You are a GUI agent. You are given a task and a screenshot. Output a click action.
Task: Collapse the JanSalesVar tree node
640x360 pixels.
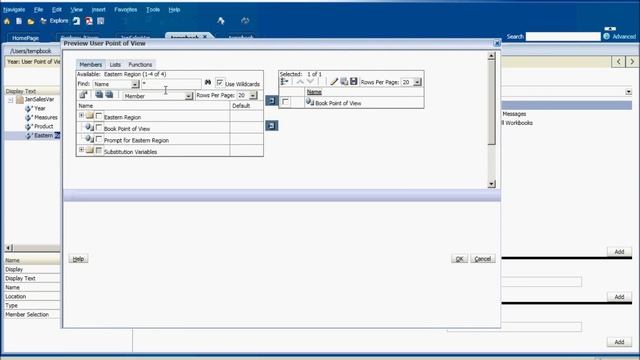pos(11,100)
